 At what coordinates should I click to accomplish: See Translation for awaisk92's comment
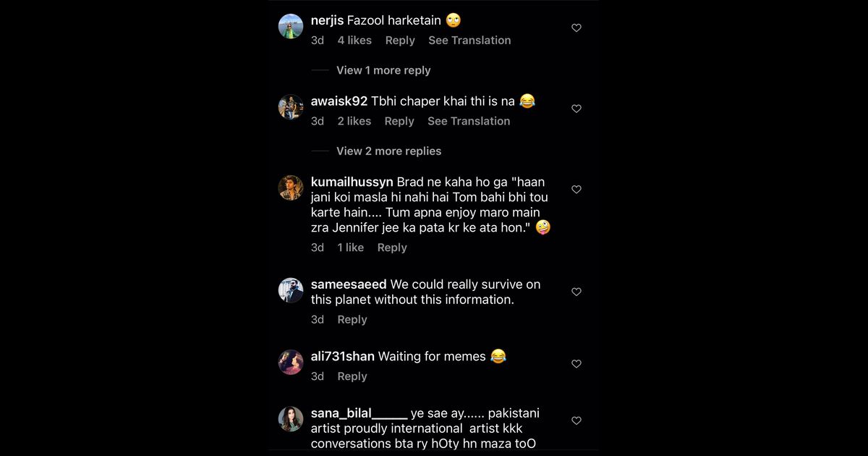click(469, 122)
